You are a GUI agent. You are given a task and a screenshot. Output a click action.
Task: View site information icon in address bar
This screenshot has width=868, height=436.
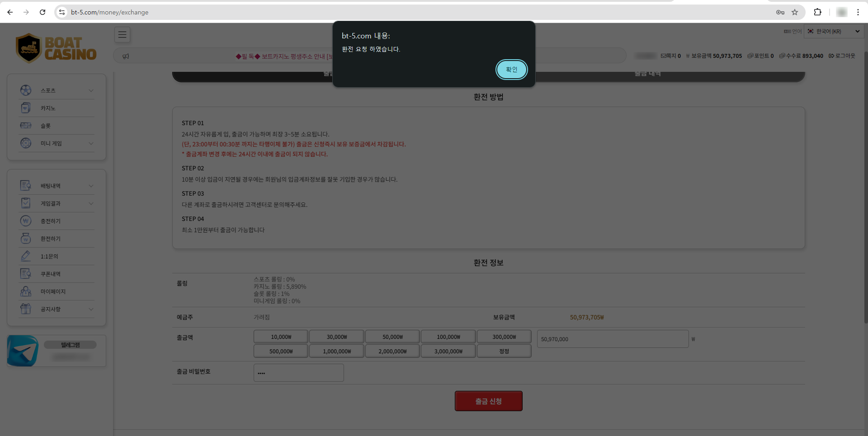pyautogui.click(x=62, y=12)
